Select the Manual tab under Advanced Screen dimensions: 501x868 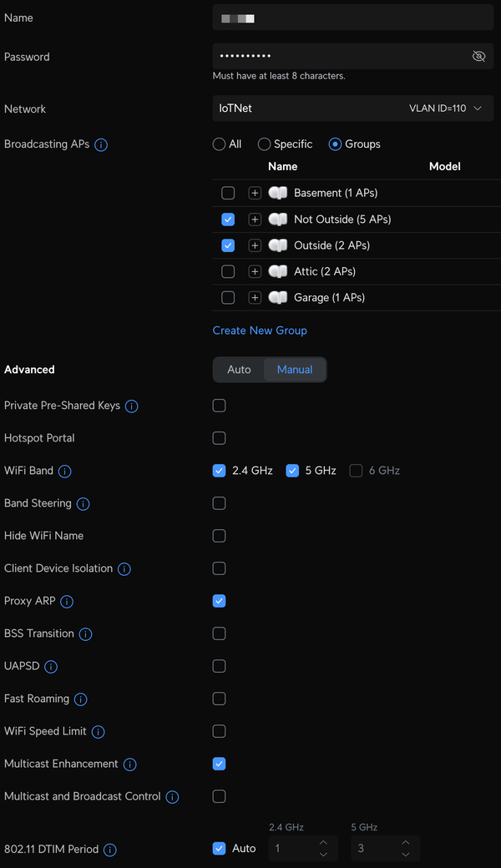[294, 369]
